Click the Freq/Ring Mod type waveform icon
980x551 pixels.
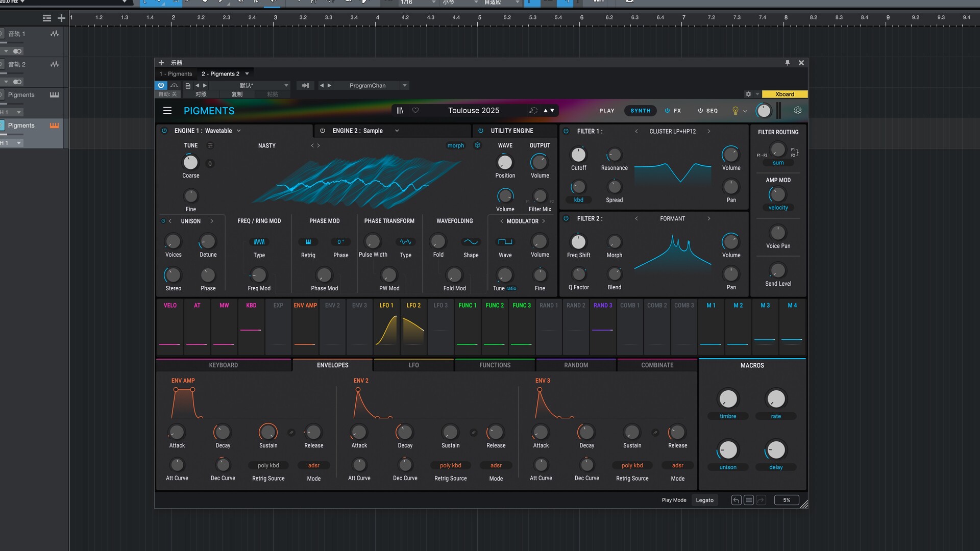click(259, 242)
